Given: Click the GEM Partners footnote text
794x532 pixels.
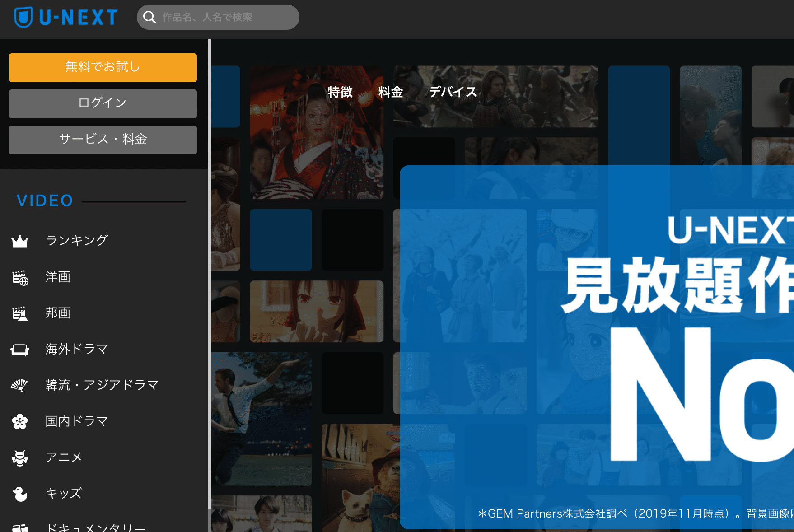Looking at the screenshot, I should click(635, 513).
